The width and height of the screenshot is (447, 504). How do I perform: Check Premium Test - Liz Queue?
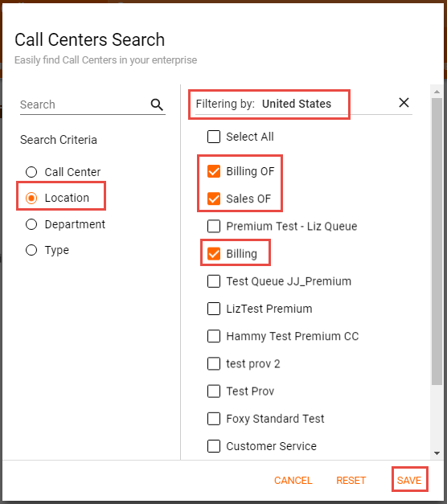click(x=214, y=227)
